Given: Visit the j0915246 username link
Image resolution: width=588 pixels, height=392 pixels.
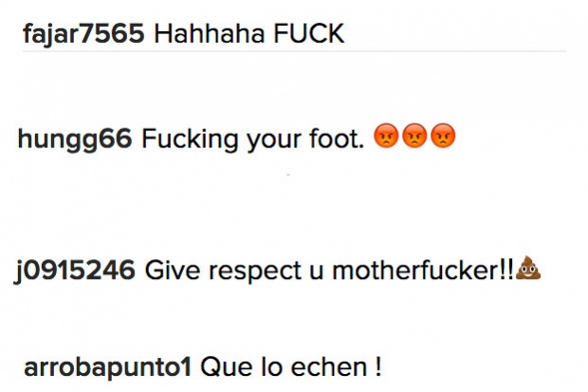Looking at the screenshot, I should (75, 271).
